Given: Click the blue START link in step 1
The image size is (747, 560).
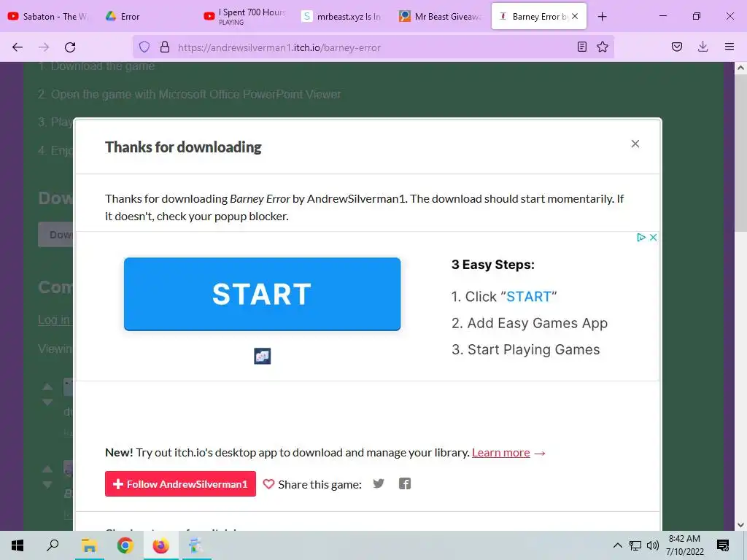Looking at the screenshot, I should 528,297.
